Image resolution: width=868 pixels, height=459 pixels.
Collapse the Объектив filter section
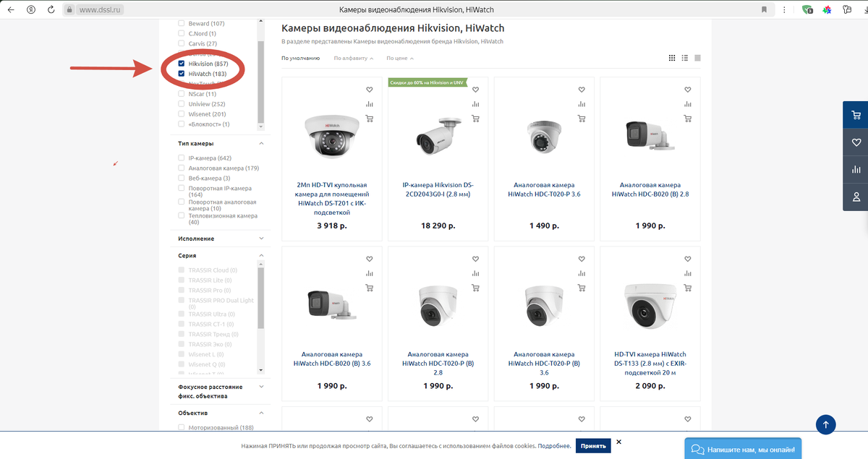click(261, 413)
